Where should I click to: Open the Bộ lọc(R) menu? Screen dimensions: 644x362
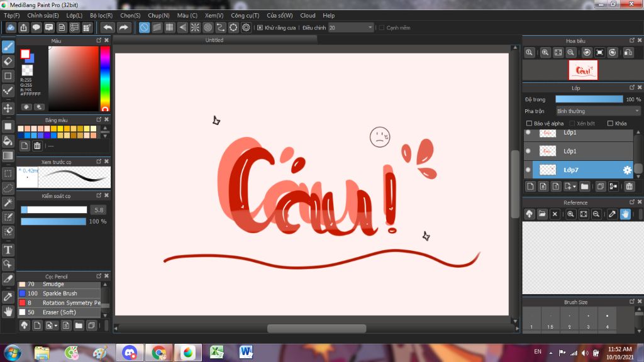coord(101,15)
